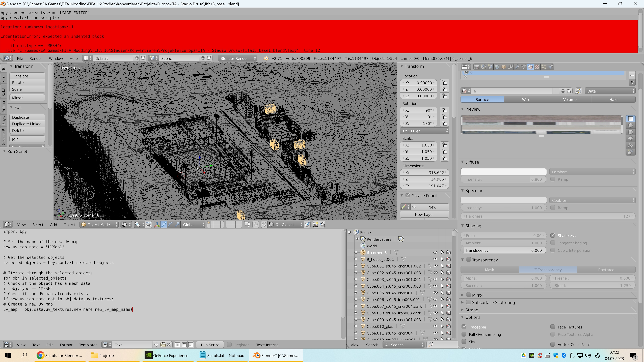Toggle Shadeless checkbox
The width and height of the screenshot is (644, 362).
click(x=553, y=235)
